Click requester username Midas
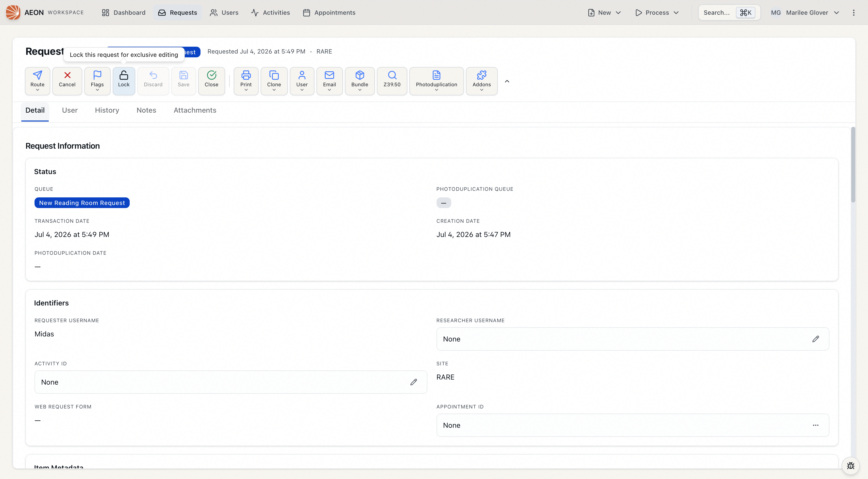The width and height of the screenshot is (868, 479). click(44, 334)
